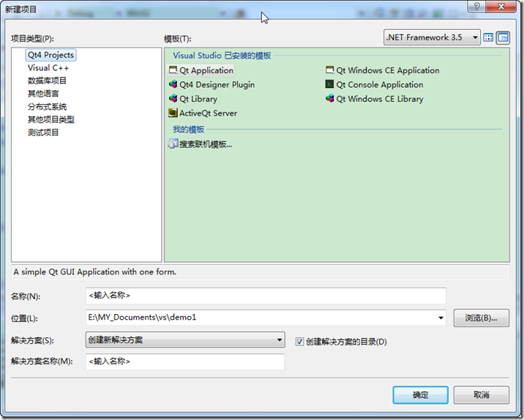Viewport: 524px width, 420px height.
Task: Click the 'Qt Library' label text
Action: [x=198, y=99]
